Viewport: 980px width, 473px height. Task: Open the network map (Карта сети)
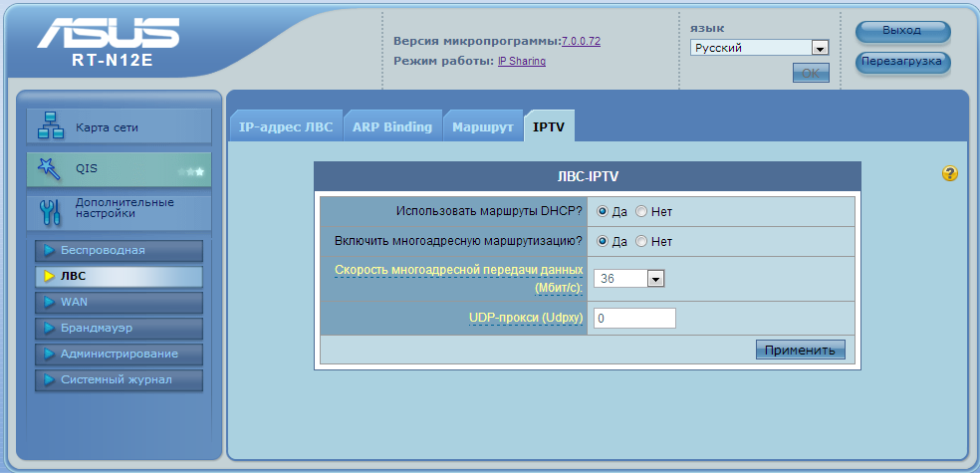(x=118, y=127)
